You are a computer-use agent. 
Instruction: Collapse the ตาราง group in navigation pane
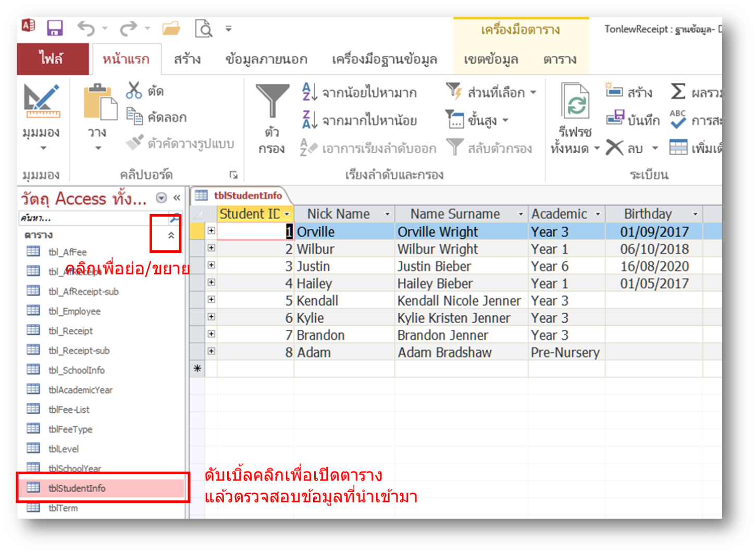(171, 236)
